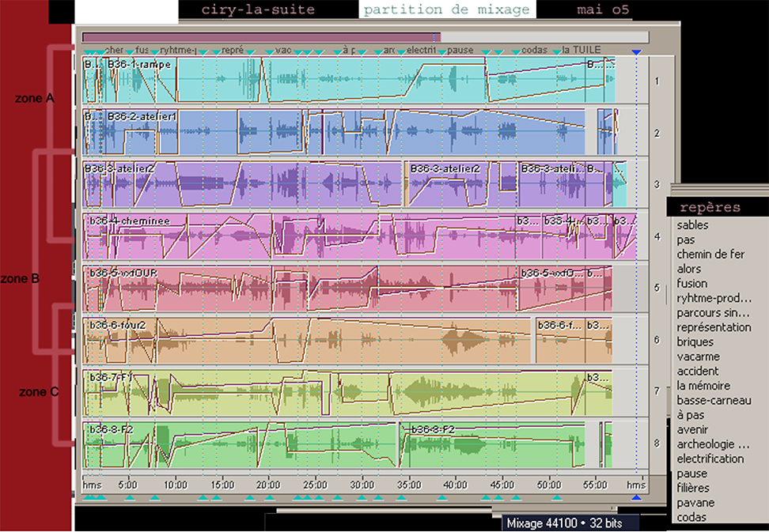Pick "vacarme" from the repères list
This screenshot has width=769, height=532.
coord(698,357)
